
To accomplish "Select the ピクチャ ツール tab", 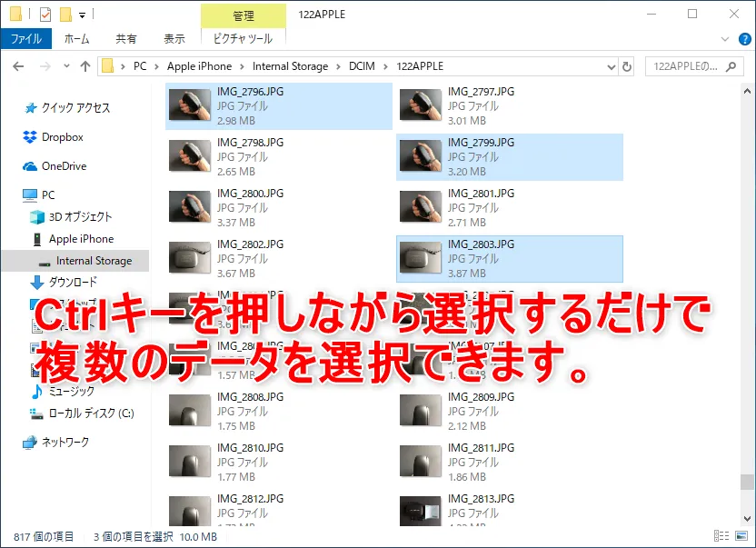I will 243,38.
